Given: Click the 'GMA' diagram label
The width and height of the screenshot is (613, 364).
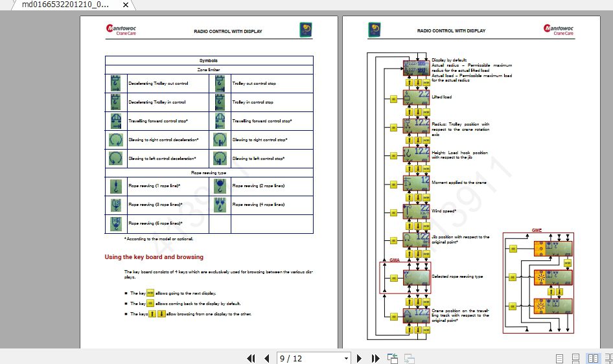Looking at the screenshot, I should pyautogui.click(x=395, y=260).
